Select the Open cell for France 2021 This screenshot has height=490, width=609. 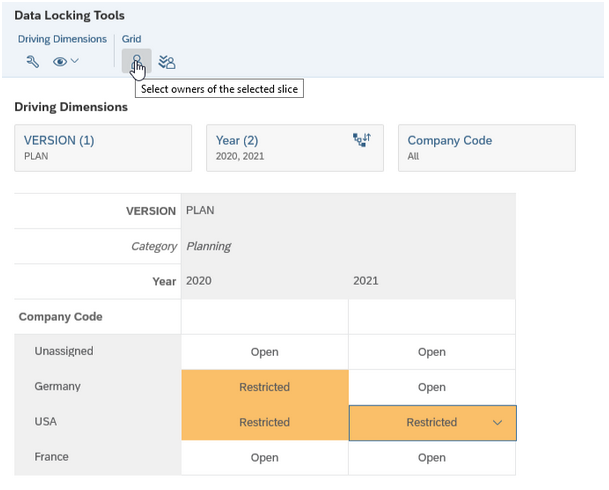(x=431, y=458)
